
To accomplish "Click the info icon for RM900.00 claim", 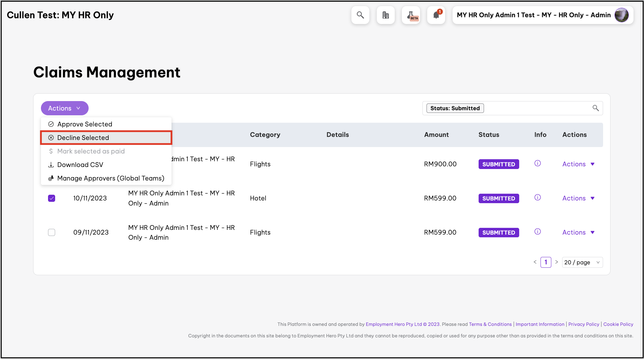I will tap(537, 164).
